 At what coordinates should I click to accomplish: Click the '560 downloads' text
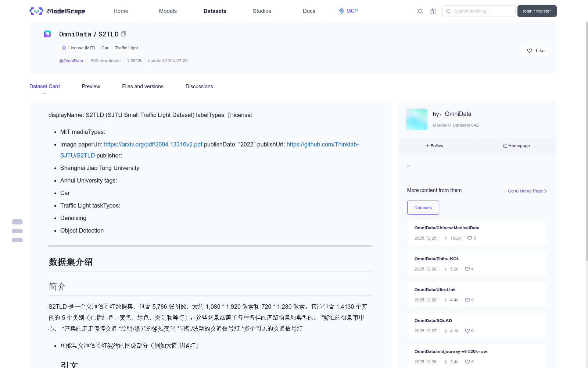point(105,61)
